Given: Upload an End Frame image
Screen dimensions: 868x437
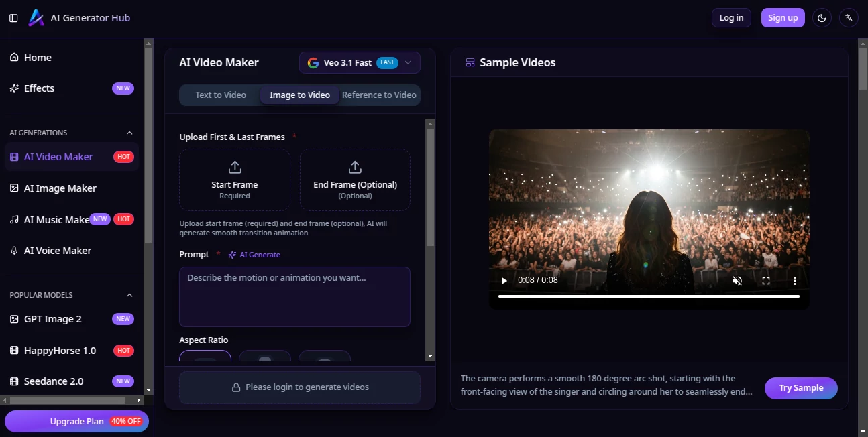Looking at the screenshot, I should 355,180.
